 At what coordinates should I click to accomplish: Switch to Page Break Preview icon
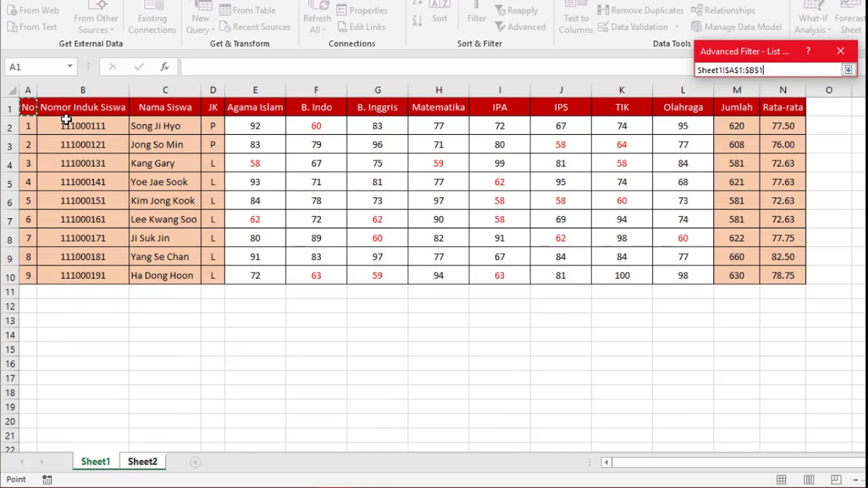(835, 480)
